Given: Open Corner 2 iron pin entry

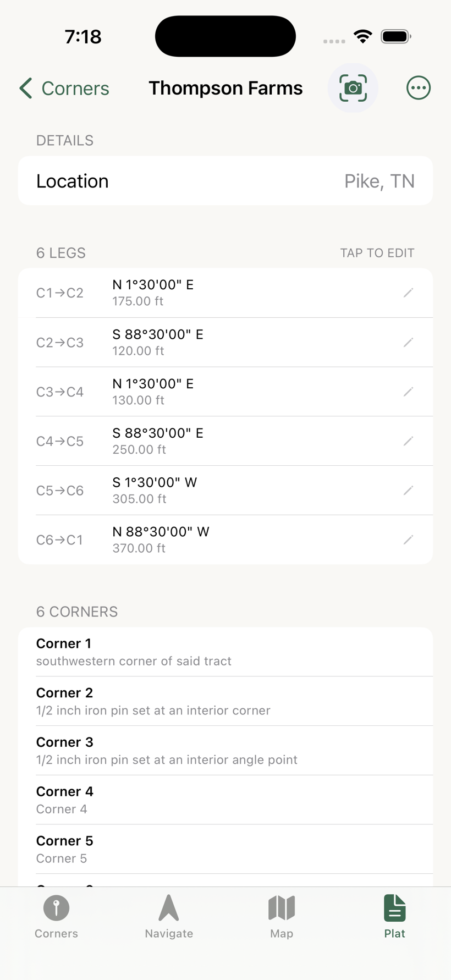Looking at the screenshot, I should point(226,701).
